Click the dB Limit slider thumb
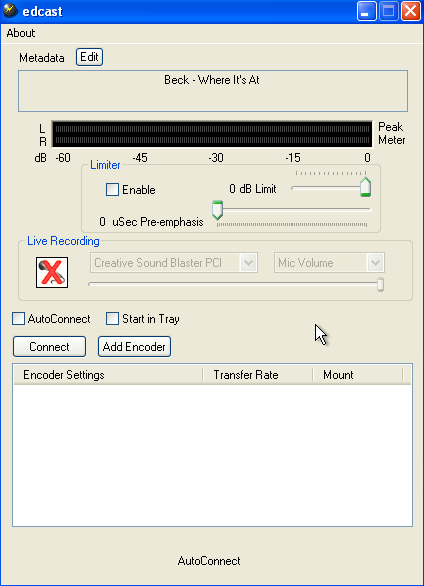This screenshot has width=424, height=586. click(365, 187)
